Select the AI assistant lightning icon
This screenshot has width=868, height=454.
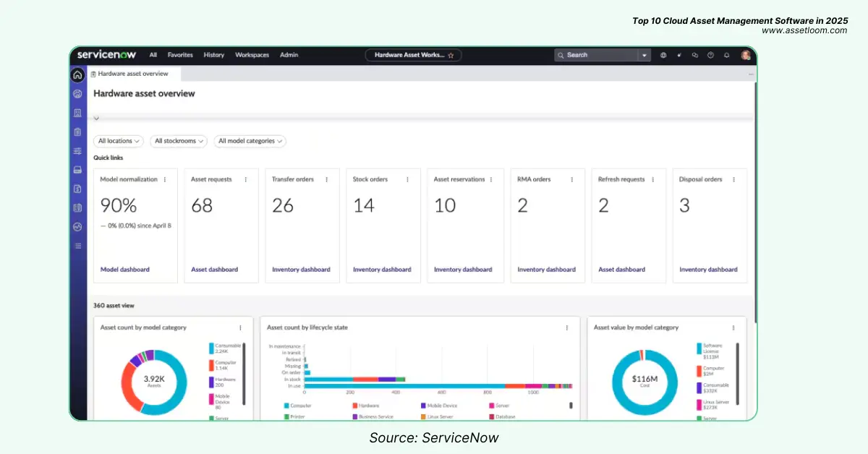tap(679, 55)
